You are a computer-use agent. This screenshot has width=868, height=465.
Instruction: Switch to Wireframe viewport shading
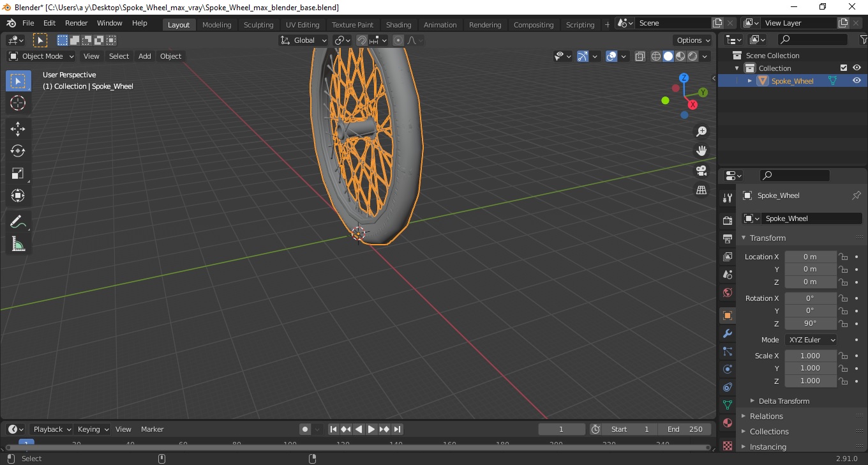[x=656, y=56]
